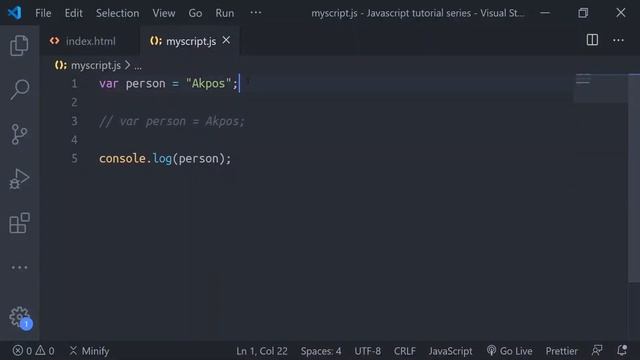
Task: Open editor More Actions menu
Action: pos(618,40)
